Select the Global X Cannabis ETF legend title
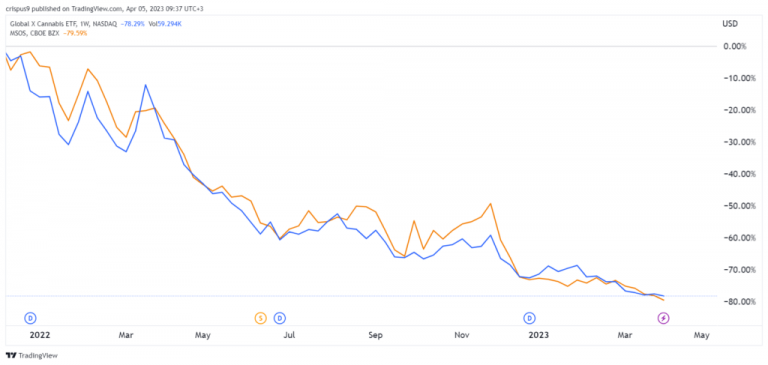Screen dimensions: 768x365 (41, 24)
